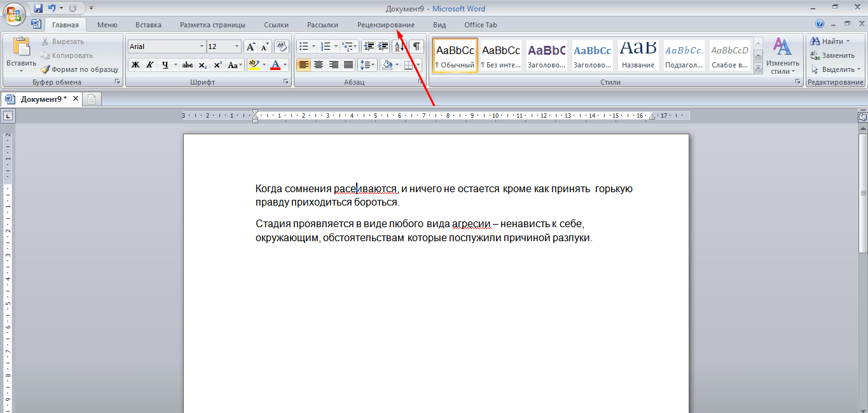Save the document via Quick Access toolbar
Image resolution: width=868 pixels, height=413 pixels.
38,8
